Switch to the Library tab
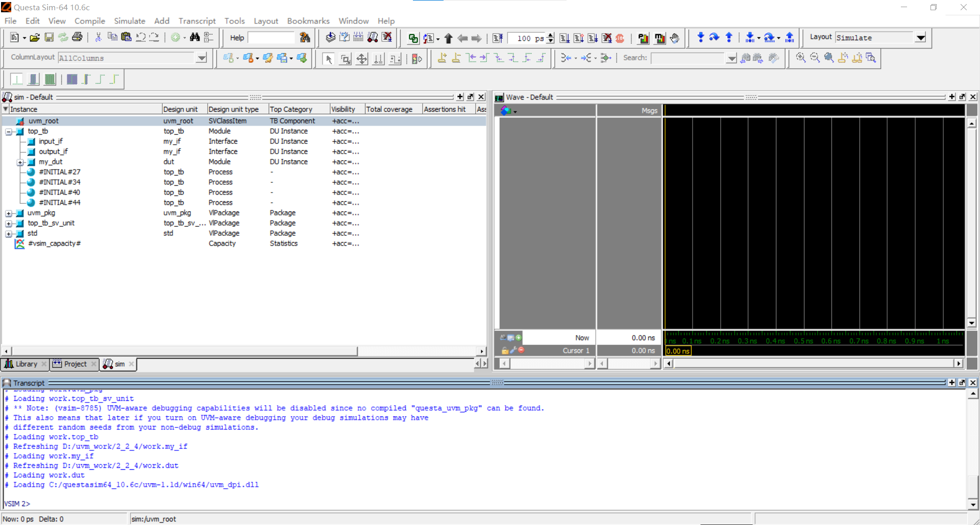The image size is (980, 525). coord(27,364)
